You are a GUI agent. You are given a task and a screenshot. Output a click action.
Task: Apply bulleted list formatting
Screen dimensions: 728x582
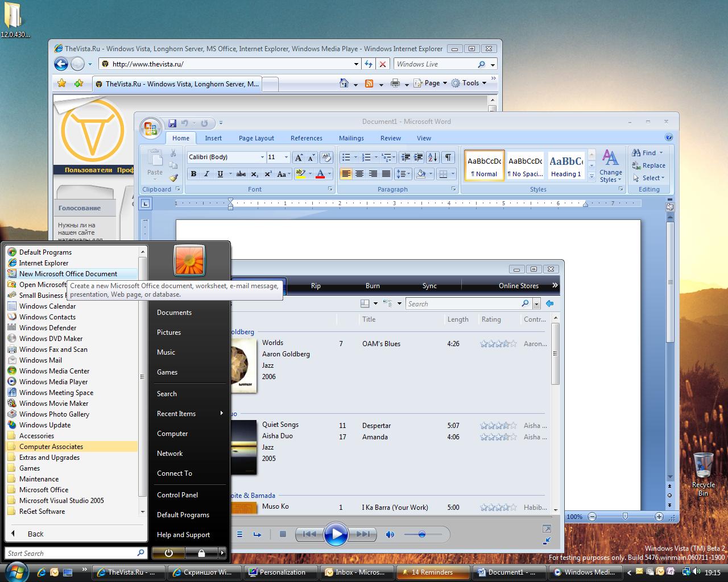[346, 157]
